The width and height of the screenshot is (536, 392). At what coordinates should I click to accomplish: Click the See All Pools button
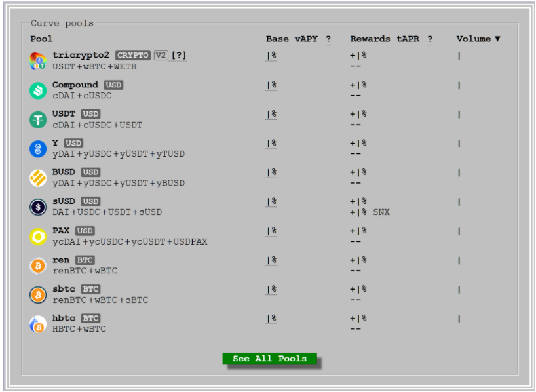coord(269,359)
